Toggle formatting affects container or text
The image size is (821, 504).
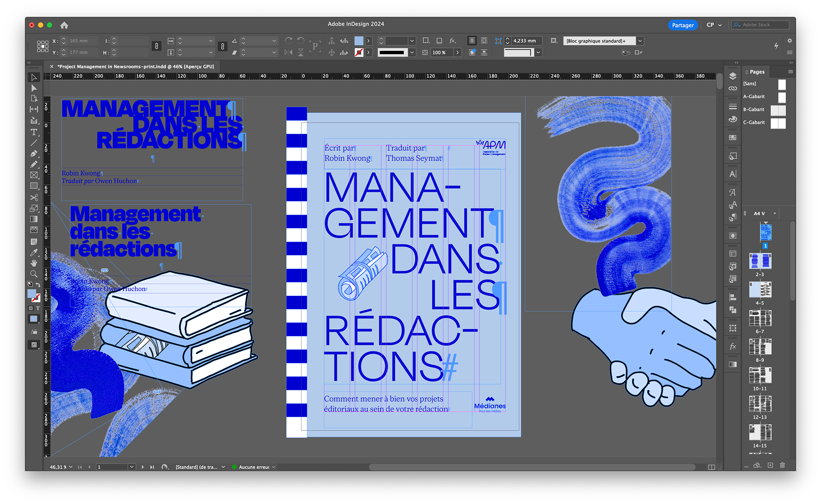pos(34,308)
